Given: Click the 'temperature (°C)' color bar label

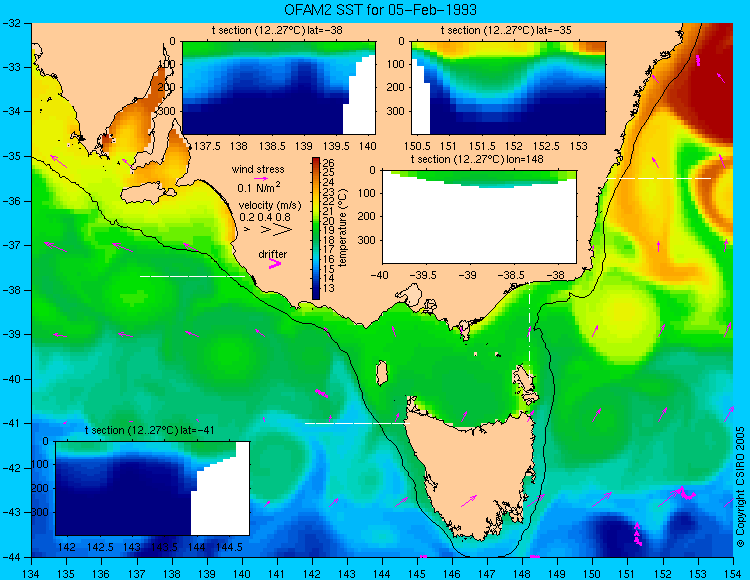Looking at the screenshot, I should pos(343,227).
